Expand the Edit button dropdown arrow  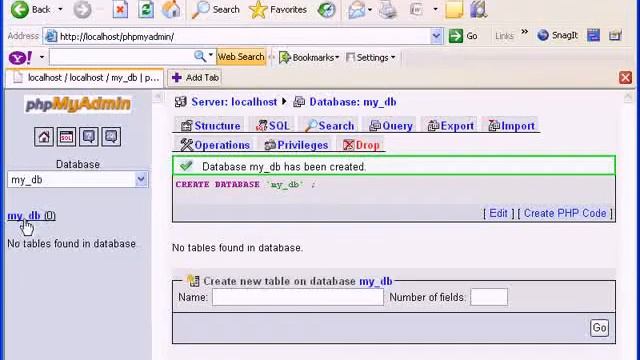[435, 9]
